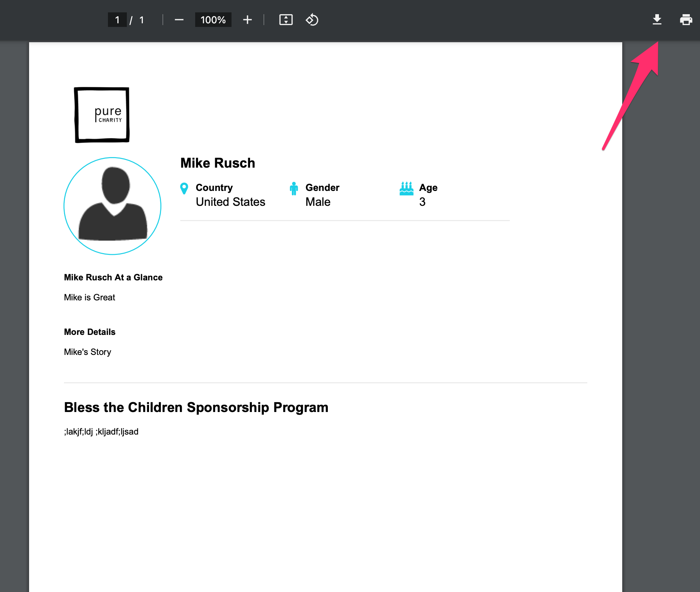Click the print icon
This screenshot has width=700, height=592.
point(686,20)
